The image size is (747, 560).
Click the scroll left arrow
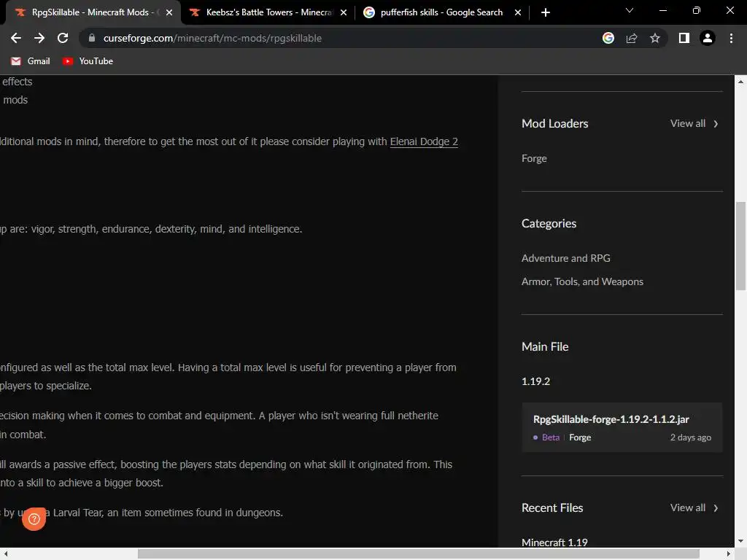click(6, 554)
